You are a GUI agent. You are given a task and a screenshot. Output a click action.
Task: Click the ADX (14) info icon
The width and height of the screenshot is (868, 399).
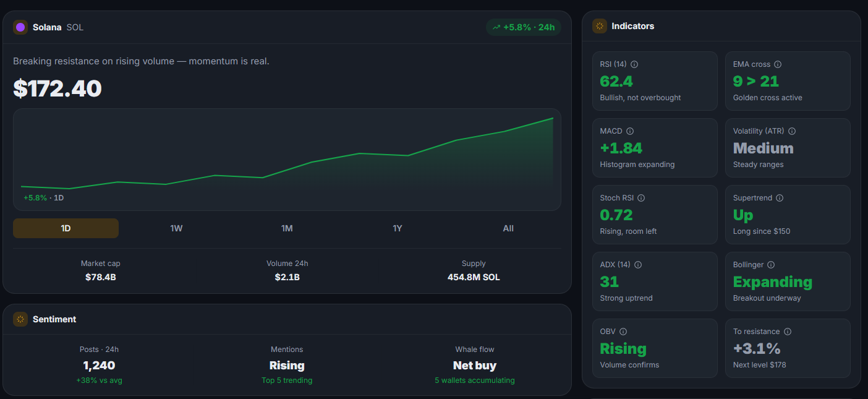click(638, 265)
